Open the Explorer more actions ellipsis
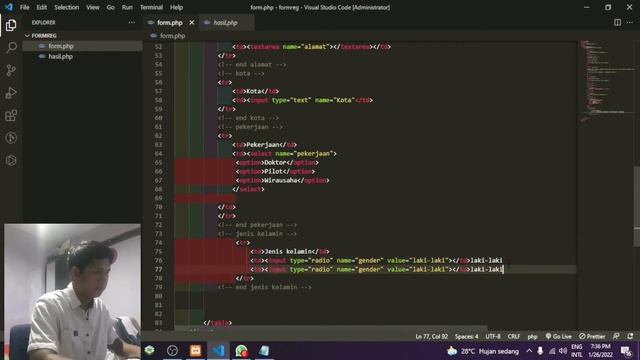 (x=131, y=22)
